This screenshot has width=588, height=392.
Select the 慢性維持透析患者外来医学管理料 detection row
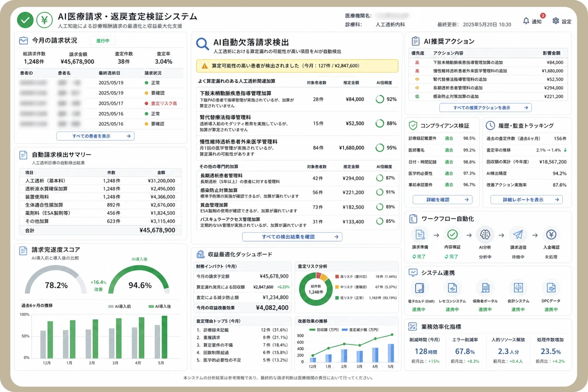pos(297,148)
